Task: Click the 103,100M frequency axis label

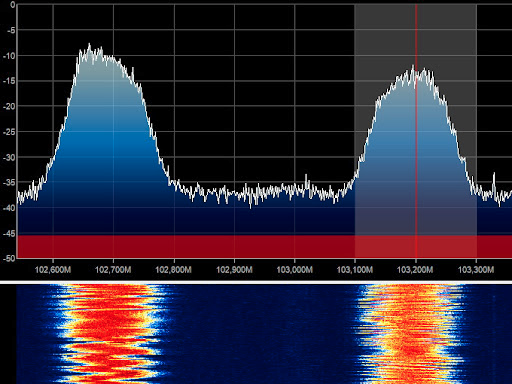Action: (355, 269)
